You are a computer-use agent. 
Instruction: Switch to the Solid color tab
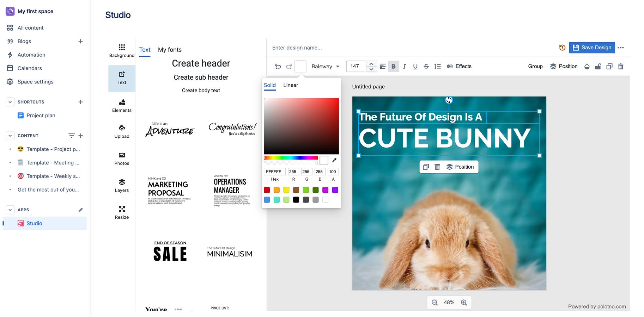270,85
